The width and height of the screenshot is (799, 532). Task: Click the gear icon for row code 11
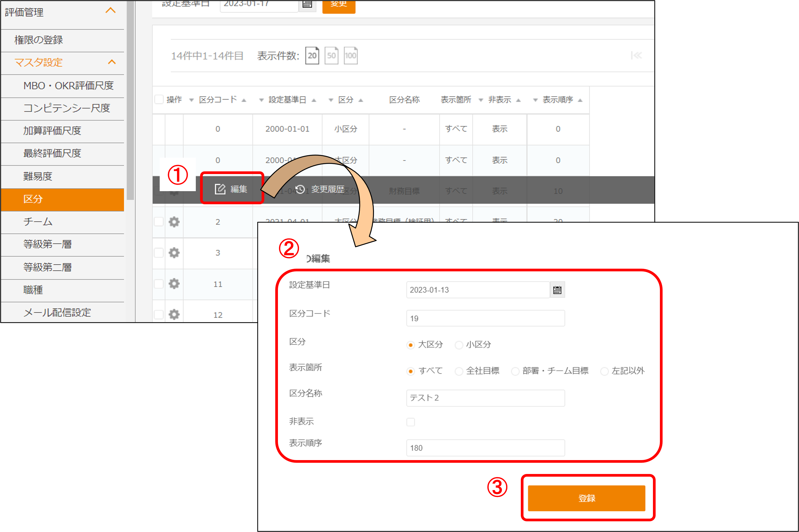174,284
